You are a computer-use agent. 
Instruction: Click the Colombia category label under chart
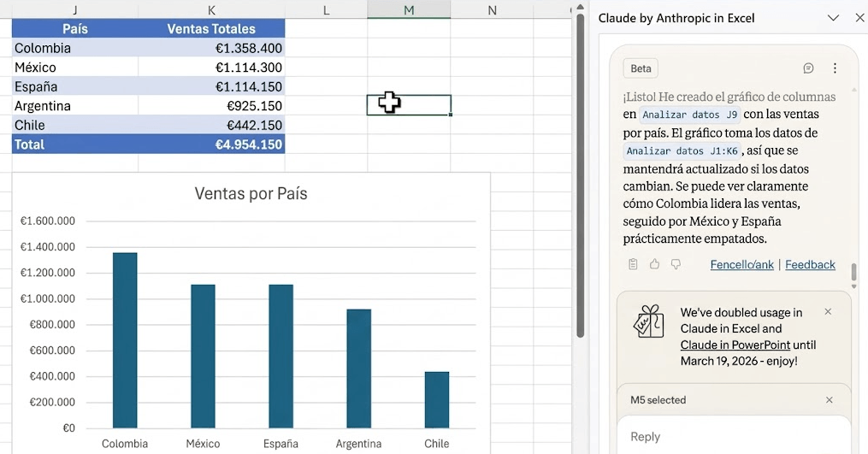coord(125,444)
